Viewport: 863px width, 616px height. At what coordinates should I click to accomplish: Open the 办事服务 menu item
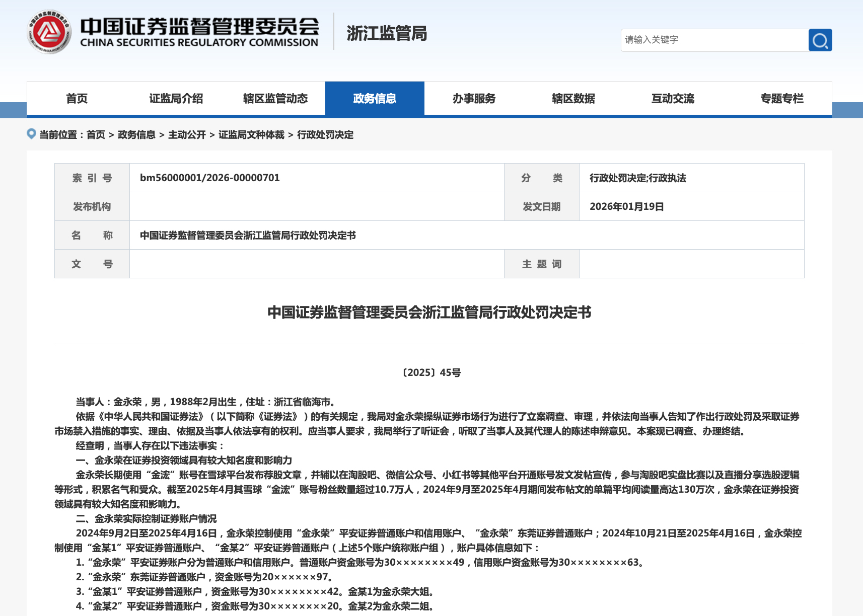point(474,99)
